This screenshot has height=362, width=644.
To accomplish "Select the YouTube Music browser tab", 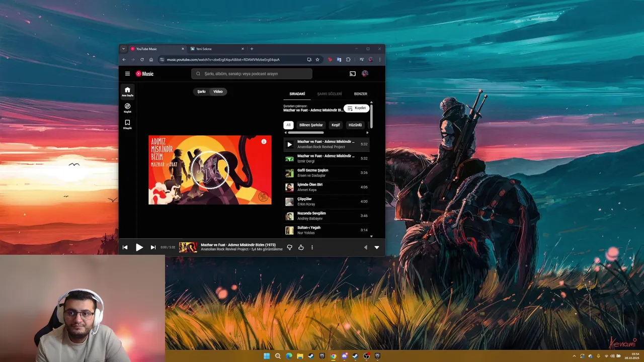I will 157,49.
